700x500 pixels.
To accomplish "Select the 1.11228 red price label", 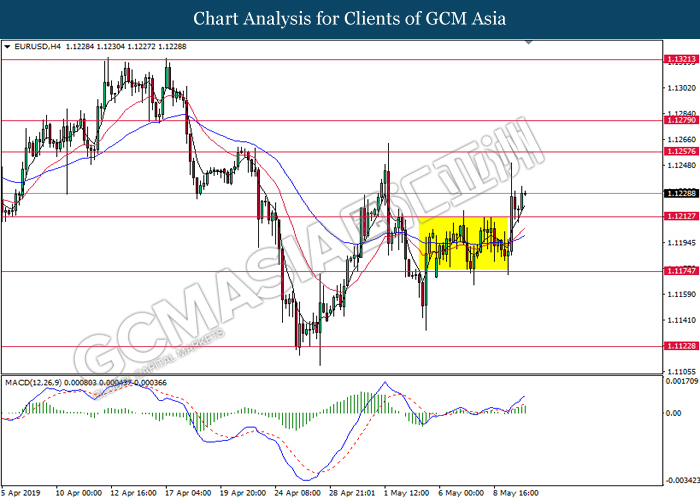I will tap(681, 346).
